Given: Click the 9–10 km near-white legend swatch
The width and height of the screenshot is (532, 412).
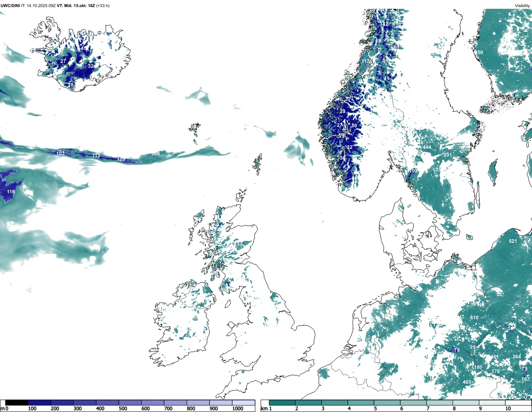Looking at the screenshot, I should (492, 402).
